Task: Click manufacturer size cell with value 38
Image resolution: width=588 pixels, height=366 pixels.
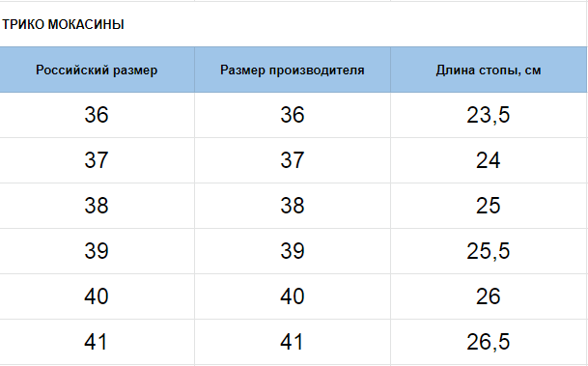Action: (293, 206)
